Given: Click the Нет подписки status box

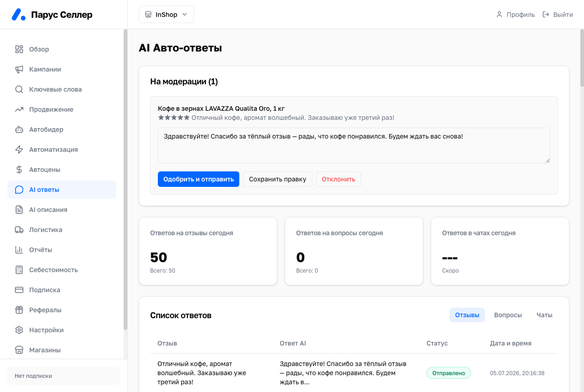Looking at the screenshot, I should pyautogui.click(x=63, y=376).
